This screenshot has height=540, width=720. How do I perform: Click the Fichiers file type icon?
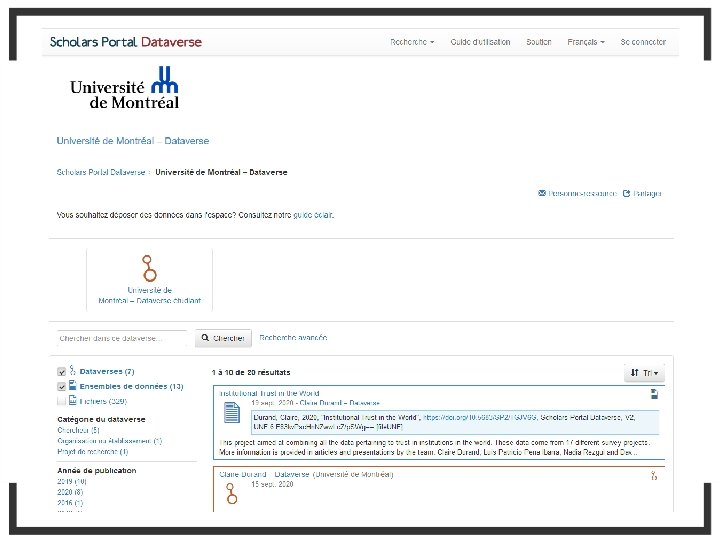pyautogui.click(x=73, y=400)
